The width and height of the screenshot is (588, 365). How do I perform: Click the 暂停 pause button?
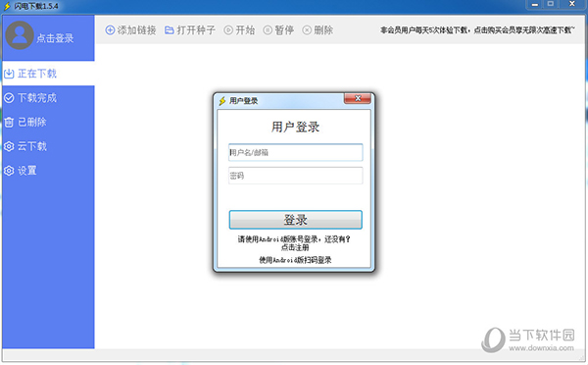click(278, 30)
